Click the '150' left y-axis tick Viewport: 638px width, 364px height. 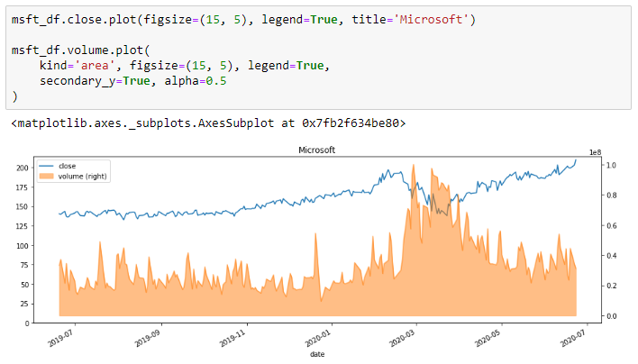pyautogui.click(x=23, y=206)
